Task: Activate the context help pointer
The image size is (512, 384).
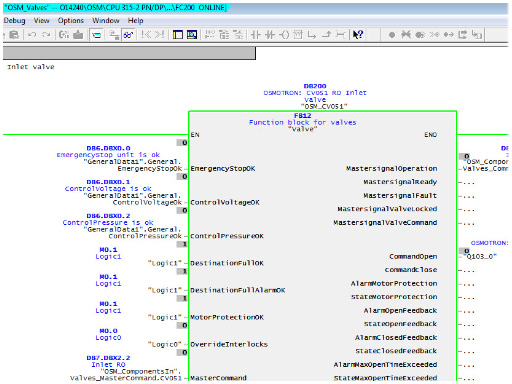Action: [x=358, y=35]
